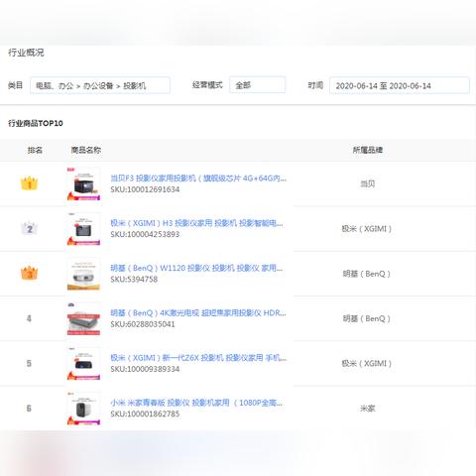Click brand 极米 (XGIMI) in rank 5 row
This screenshot has height=476, width=476.
pos(366,364)
